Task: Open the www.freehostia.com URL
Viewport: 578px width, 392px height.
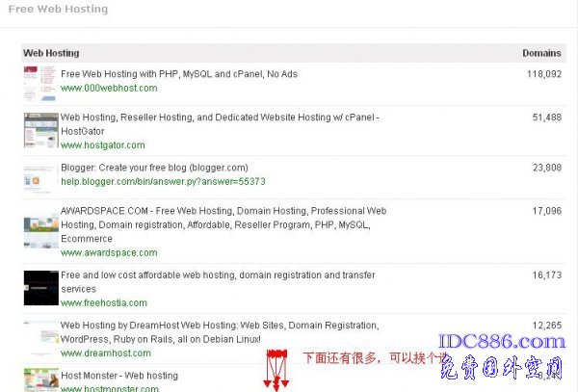Action: (105, 303)
